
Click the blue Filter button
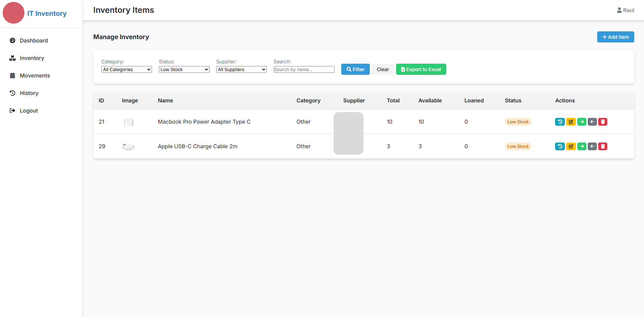tap(355, 69)
